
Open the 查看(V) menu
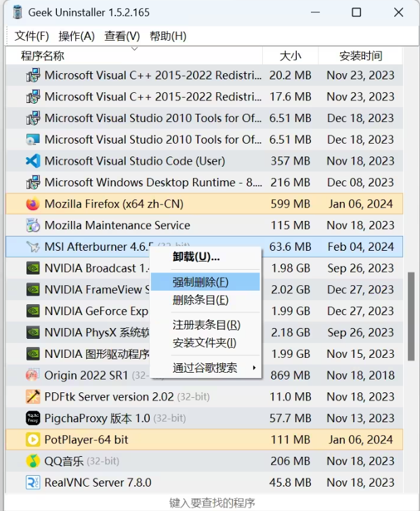(122, 36)
